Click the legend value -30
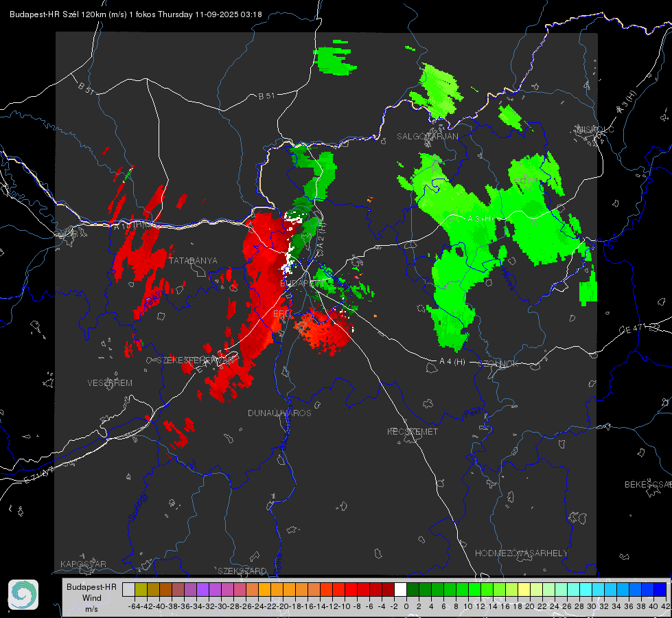The image size is (672, 618). 221,606
